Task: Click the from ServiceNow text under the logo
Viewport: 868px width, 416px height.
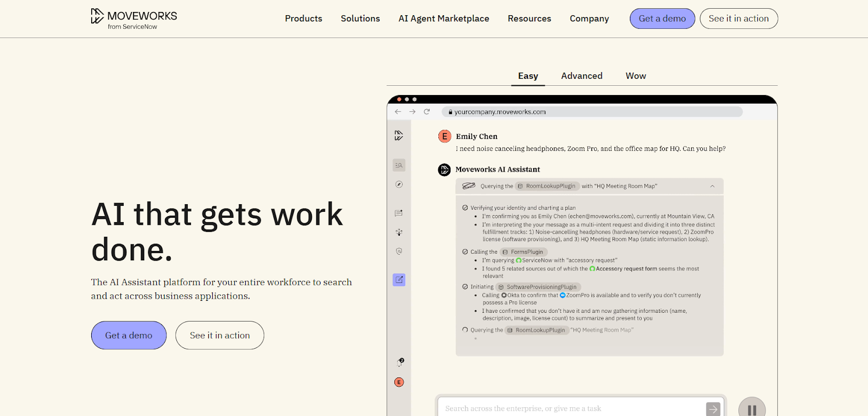Action: [132, 27]
